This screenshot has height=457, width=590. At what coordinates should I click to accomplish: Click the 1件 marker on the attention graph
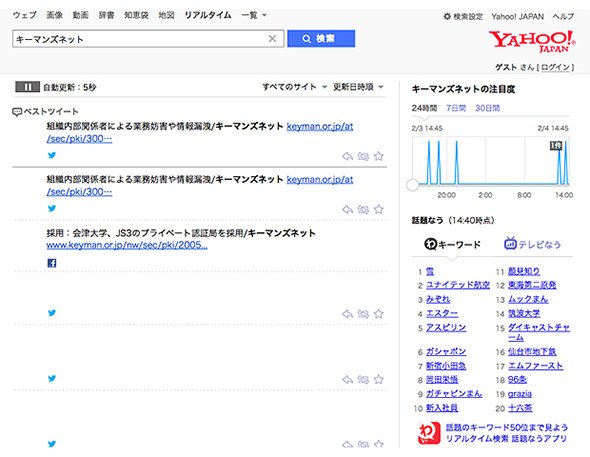556,146
